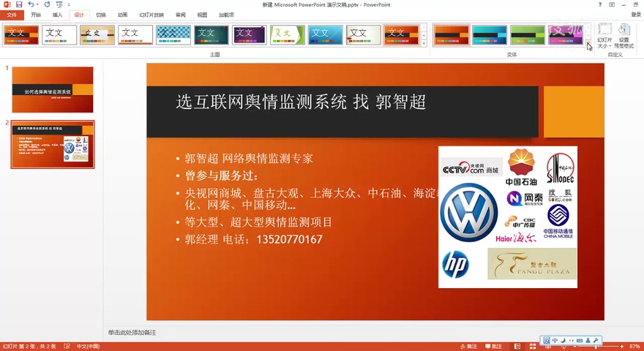Apply the green arrow theme thumbnail
644x351 pixels.
tap(288, 35)
